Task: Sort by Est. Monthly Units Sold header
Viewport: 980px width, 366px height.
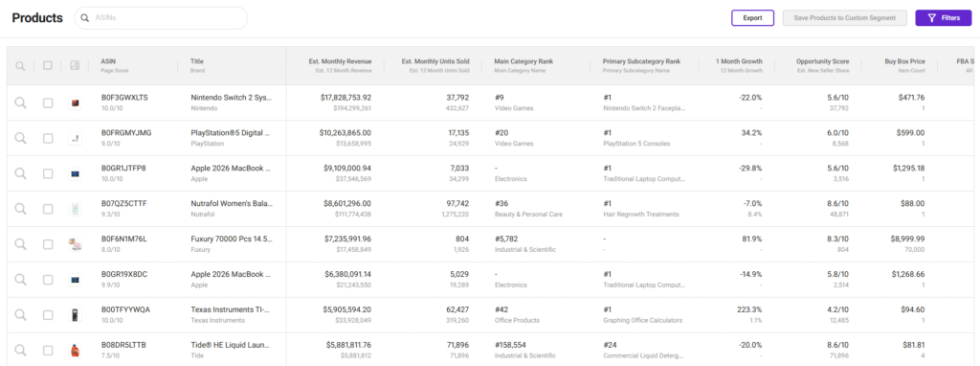Action: tap(435, 61)
